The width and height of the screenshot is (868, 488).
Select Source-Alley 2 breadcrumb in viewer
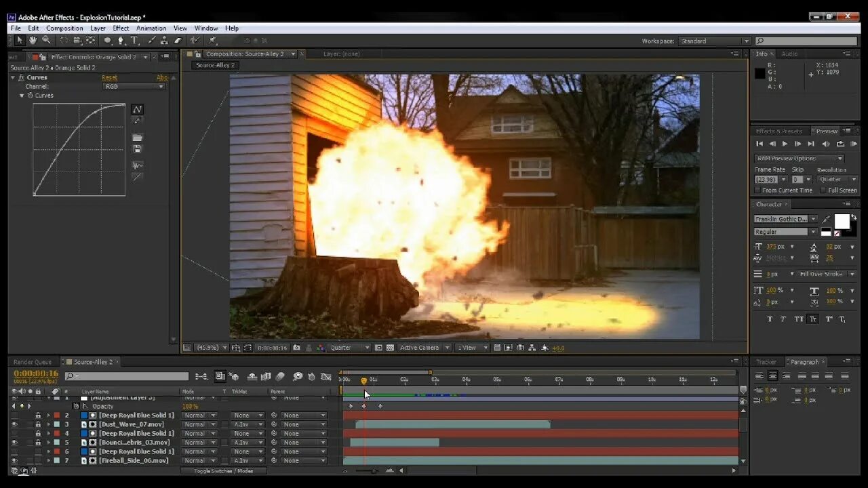[x=216, y=65]
